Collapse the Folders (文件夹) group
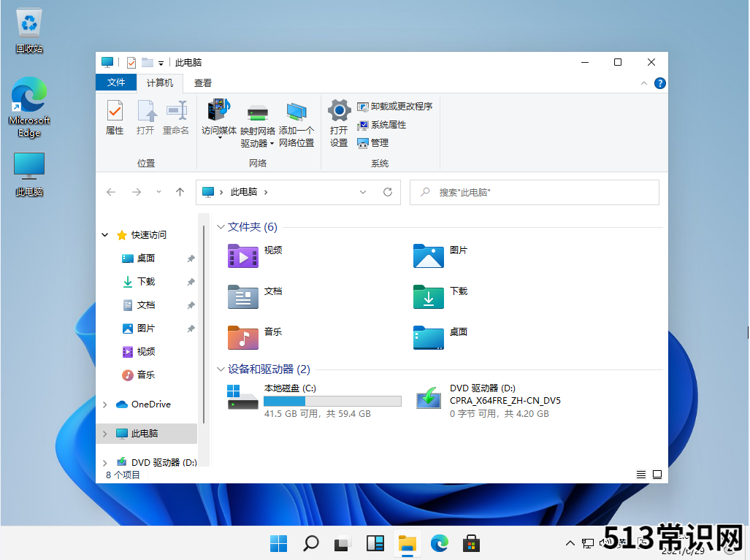The width and height of the screenshot is (750, 560). click(221, 227)
